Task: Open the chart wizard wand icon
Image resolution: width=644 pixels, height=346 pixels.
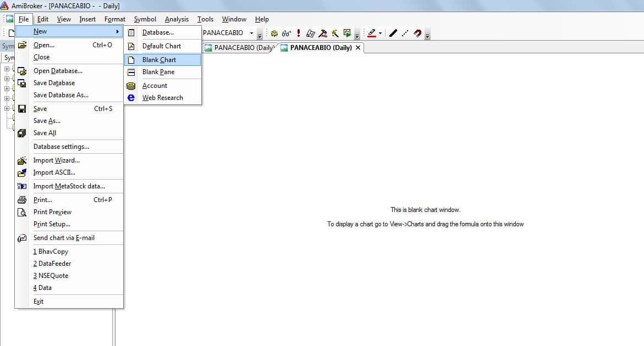Action: click(334, 33)
